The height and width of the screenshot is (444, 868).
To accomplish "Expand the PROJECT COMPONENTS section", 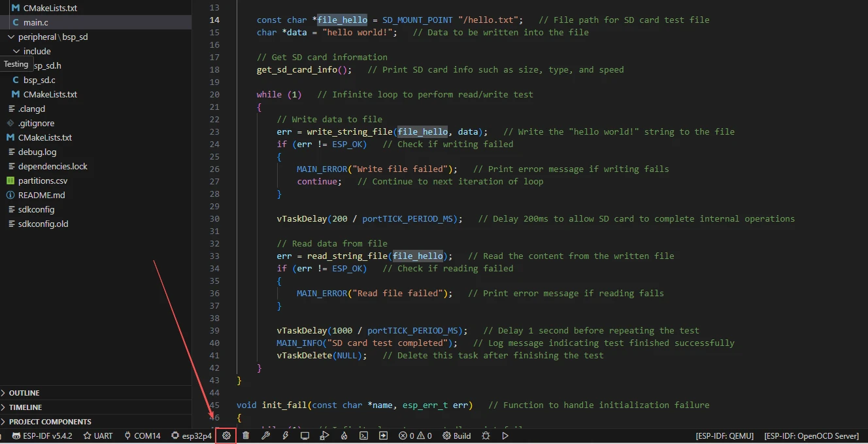I will coord(50,422).
